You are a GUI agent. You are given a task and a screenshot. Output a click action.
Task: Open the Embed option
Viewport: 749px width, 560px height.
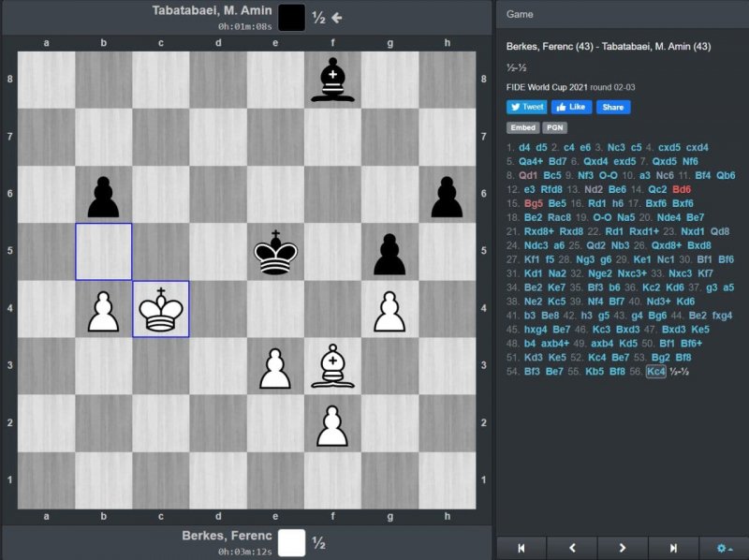click(x=522, y=127)
